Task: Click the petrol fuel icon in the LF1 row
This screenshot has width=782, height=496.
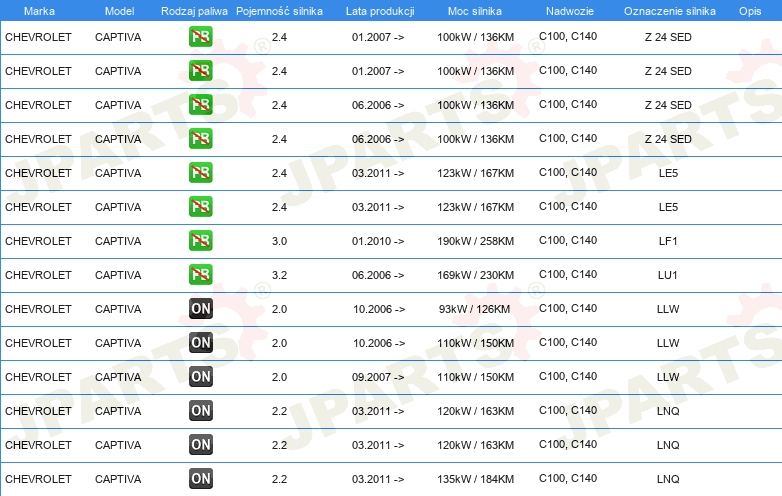Action: tap(200, 240)
